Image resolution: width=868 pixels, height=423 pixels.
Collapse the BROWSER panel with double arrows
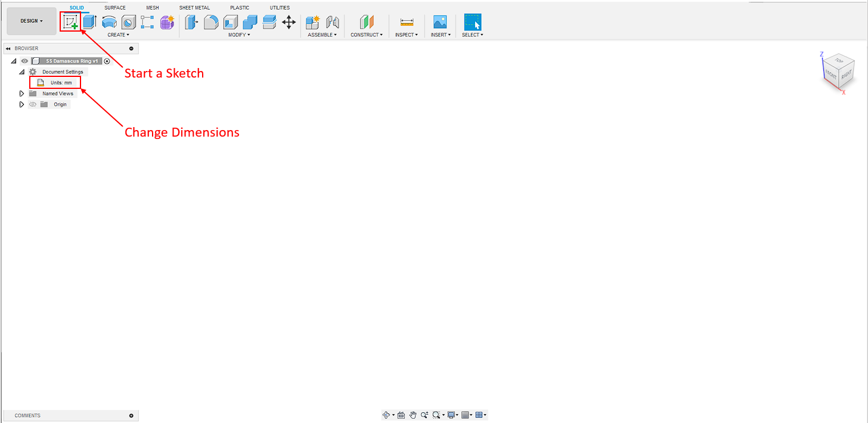[x=8, y=48]
